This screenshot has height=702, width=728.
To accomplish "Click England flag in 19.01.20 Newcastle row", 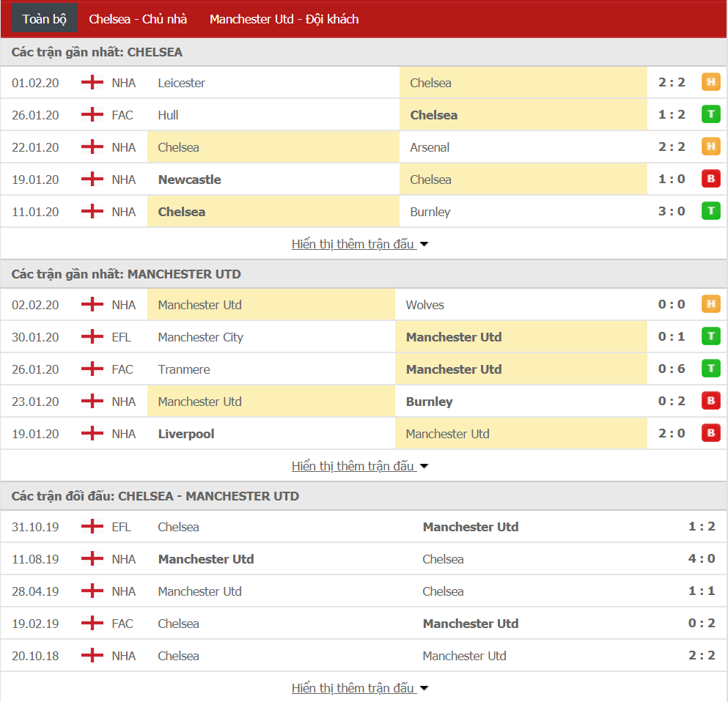I will [92, 179].
